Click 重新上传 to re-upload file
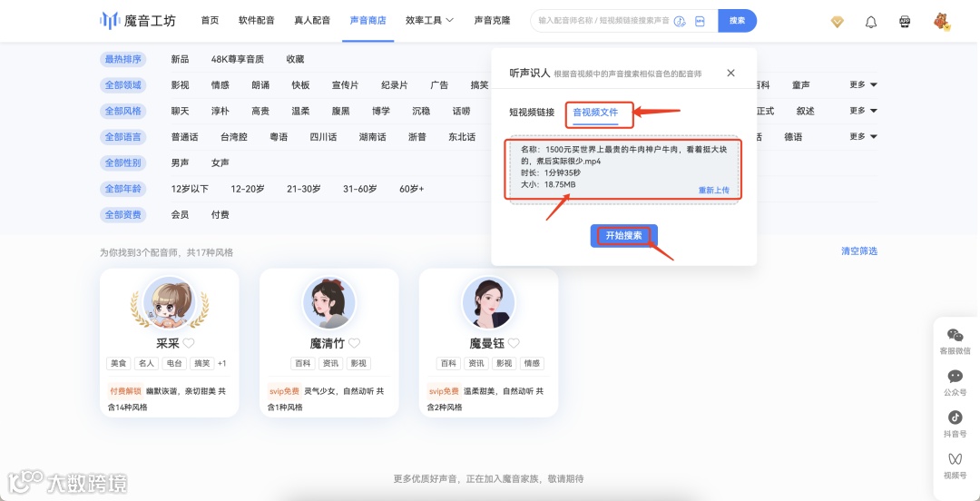 click(714, 190)
